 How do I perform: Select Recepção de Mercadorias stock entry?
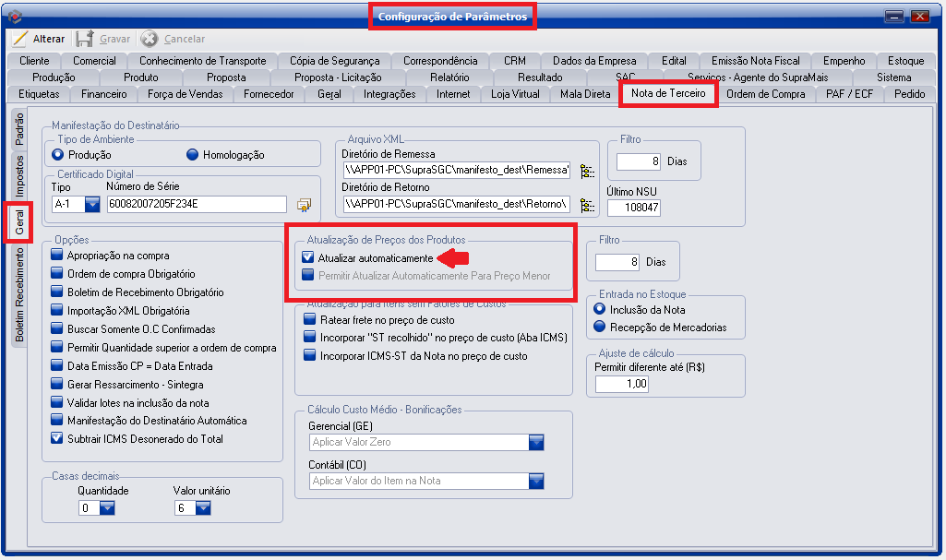click(x=600, y=327)
